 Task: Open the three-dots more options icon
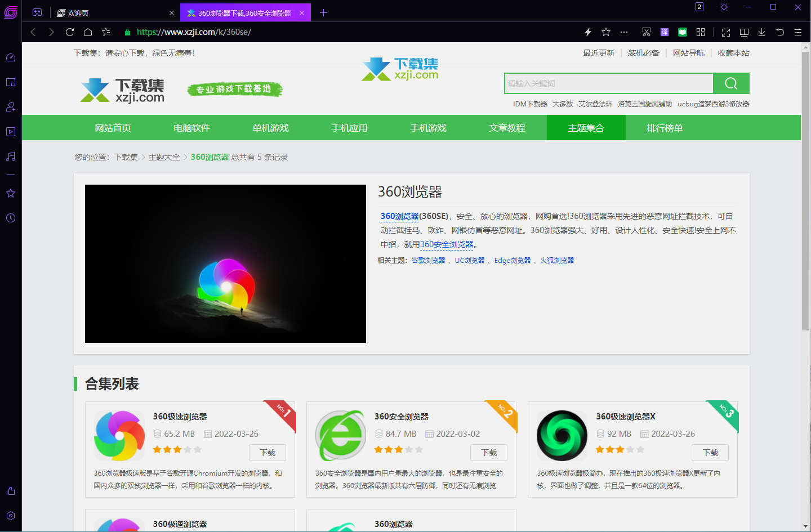624,32
